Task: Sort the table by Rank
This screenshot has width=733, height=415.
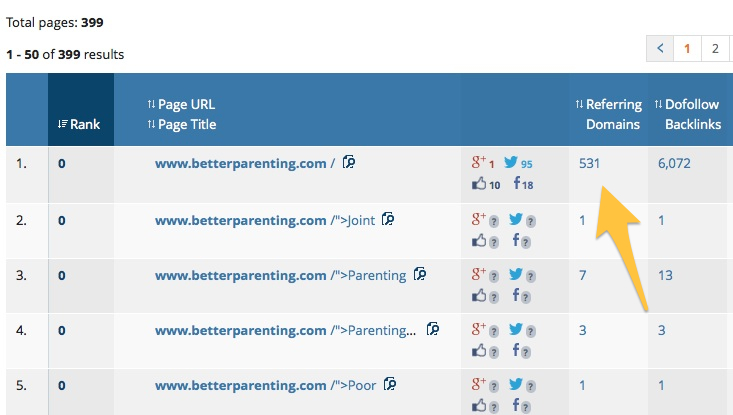Action: pyautogui.click(x=79, y=124)
